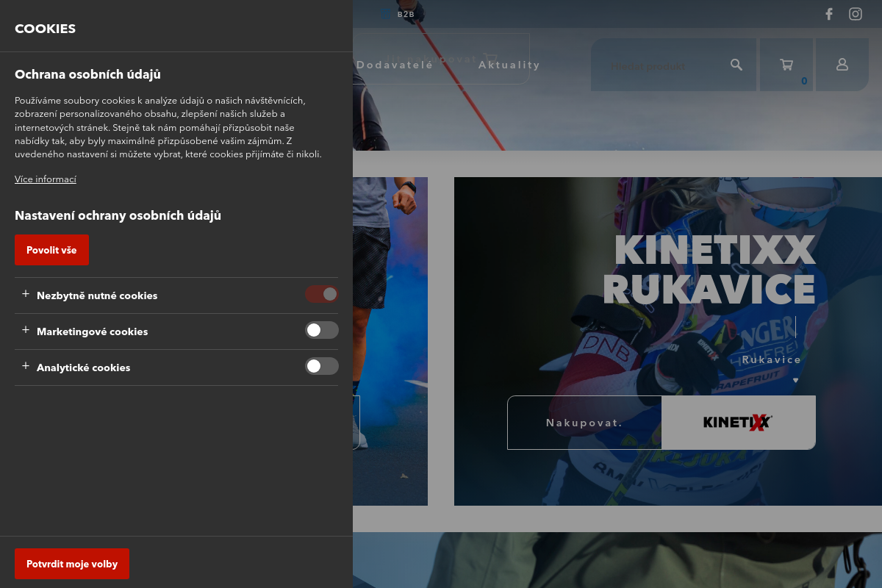Open the Dodavatelé menu item
The height and width of the screenshot is (588, 882).
pos(395,65)
